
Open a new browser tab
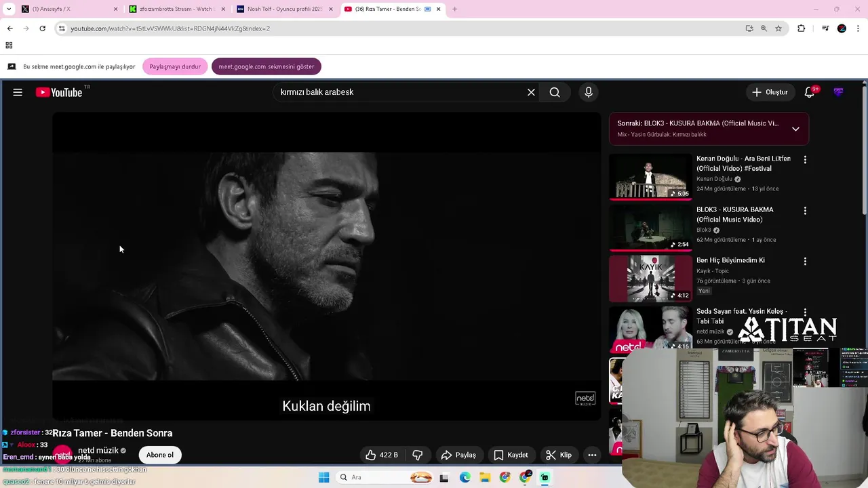coord(454,9)
